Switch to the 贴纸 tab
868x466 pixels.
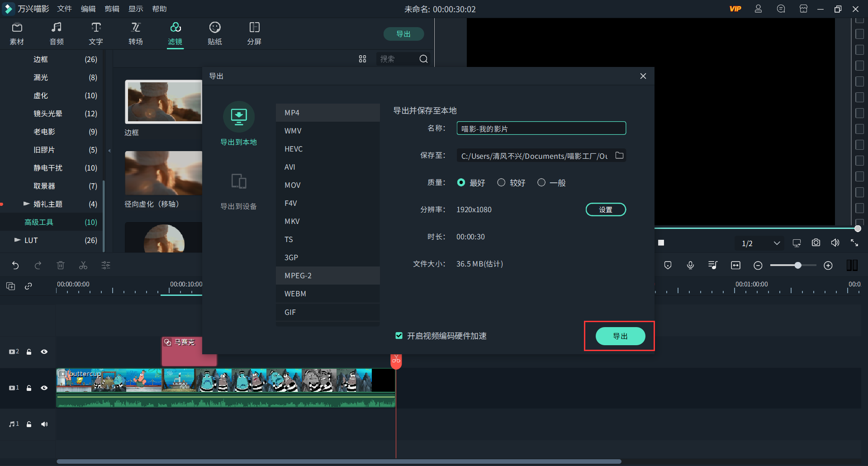214,33
